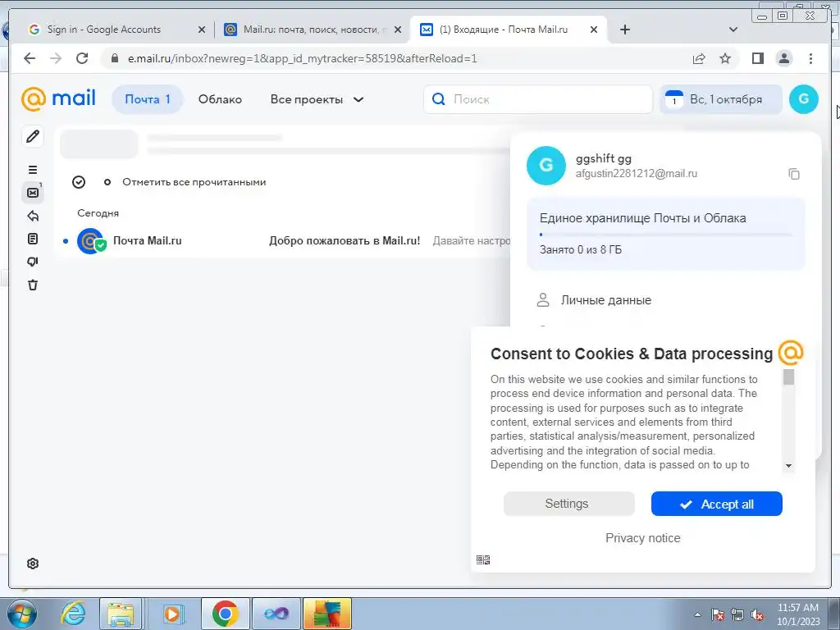Screen dimensions: 840x630
Task: Go back using the browser back arrow
Action: point(30,58)
